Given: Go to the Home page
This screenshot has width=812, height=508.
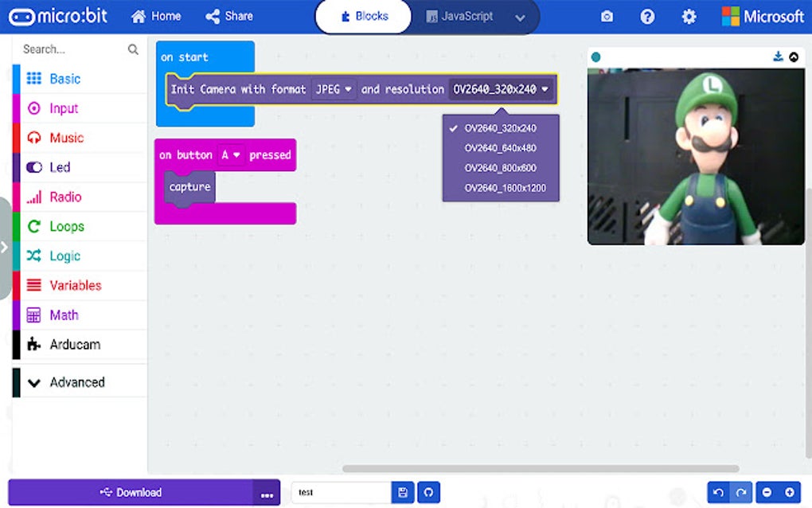Looking at the screenshot, I should (156, 16).
